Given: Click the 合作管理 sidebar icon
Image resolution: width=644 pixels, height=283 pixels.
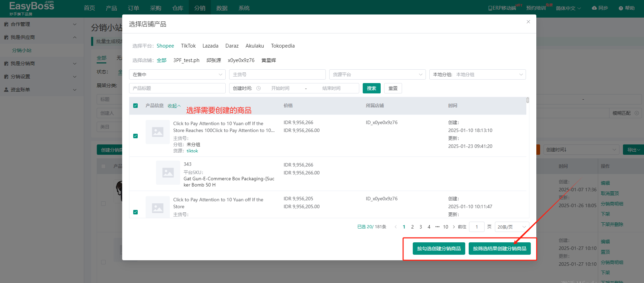Looking at the screenshot, I should pos(6,24).
